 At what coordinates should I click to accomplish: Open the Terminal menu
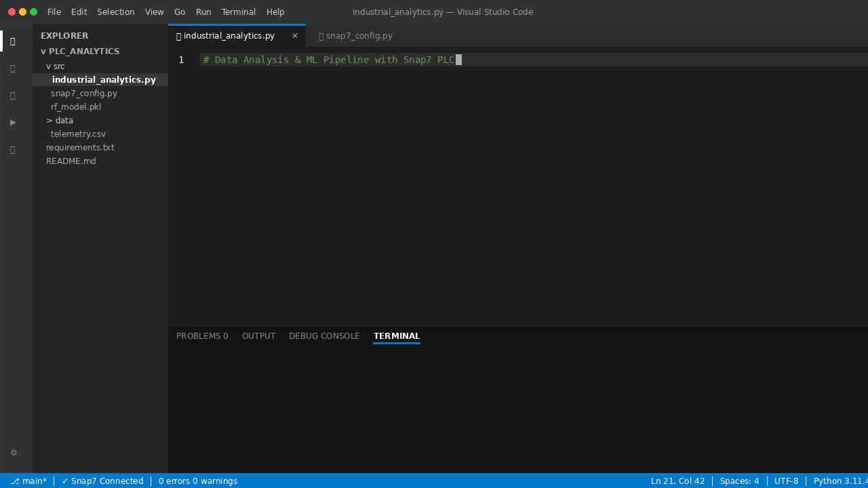point(239,12)
